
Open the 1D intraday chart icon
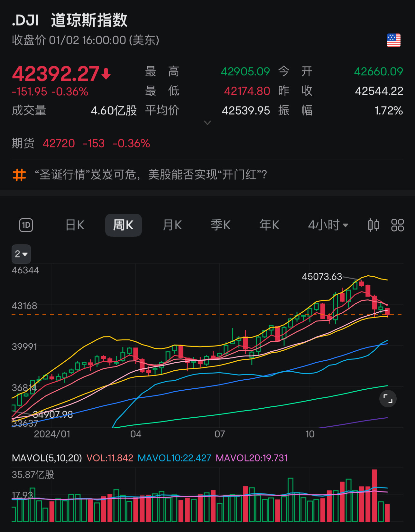pos(26,225)
